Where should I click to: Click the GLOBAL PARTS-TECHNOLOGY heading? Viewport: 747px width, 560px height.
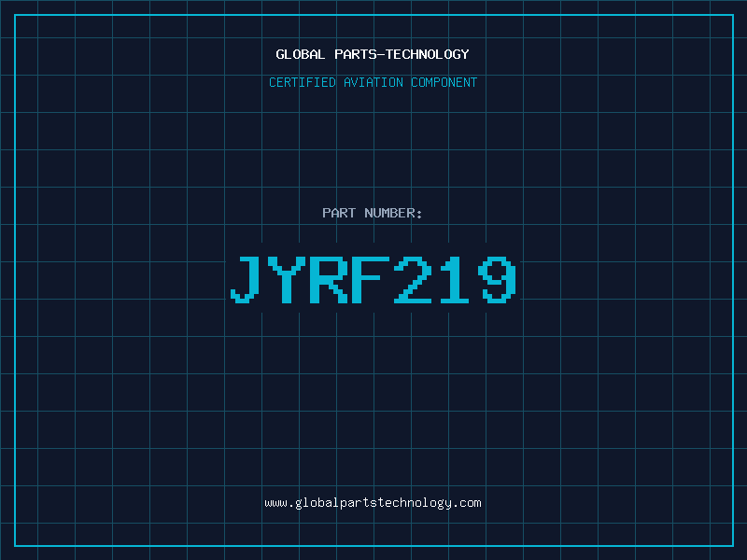pyautogui.click(x=373, y=54)
